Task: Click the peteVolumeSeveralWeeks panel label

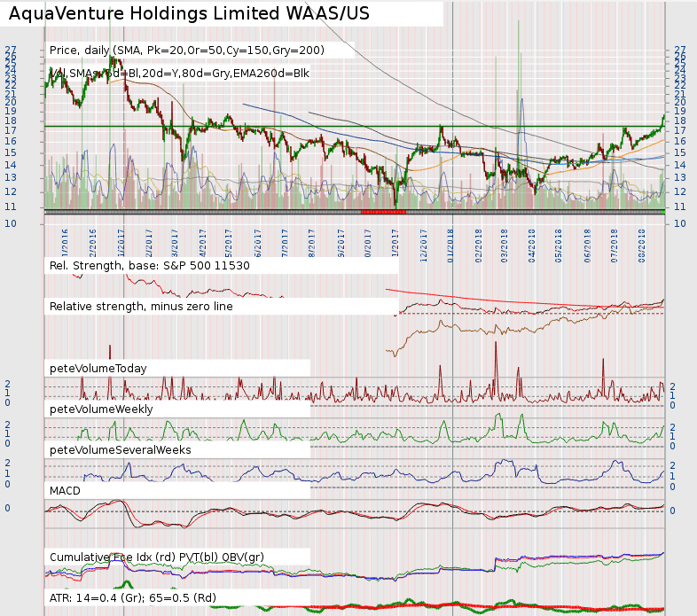Action: point(120,450)
